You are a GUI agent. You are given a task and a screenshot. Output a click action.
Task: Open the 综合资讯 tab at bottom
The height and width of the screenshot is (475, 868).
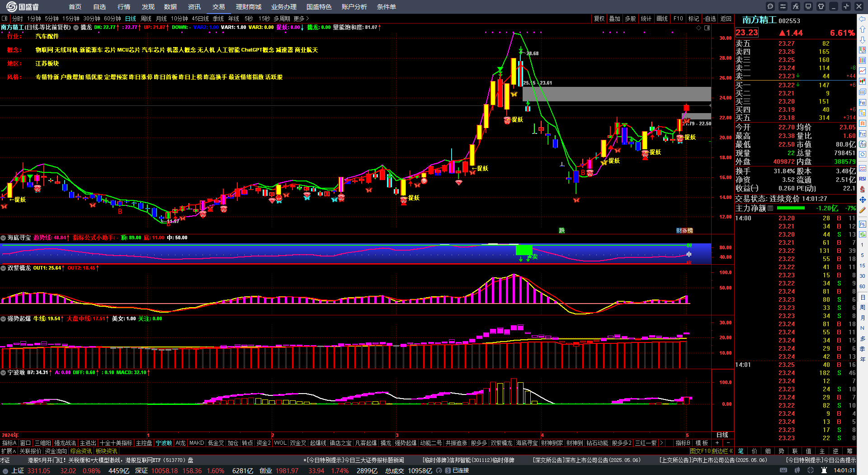click(81, 451)
